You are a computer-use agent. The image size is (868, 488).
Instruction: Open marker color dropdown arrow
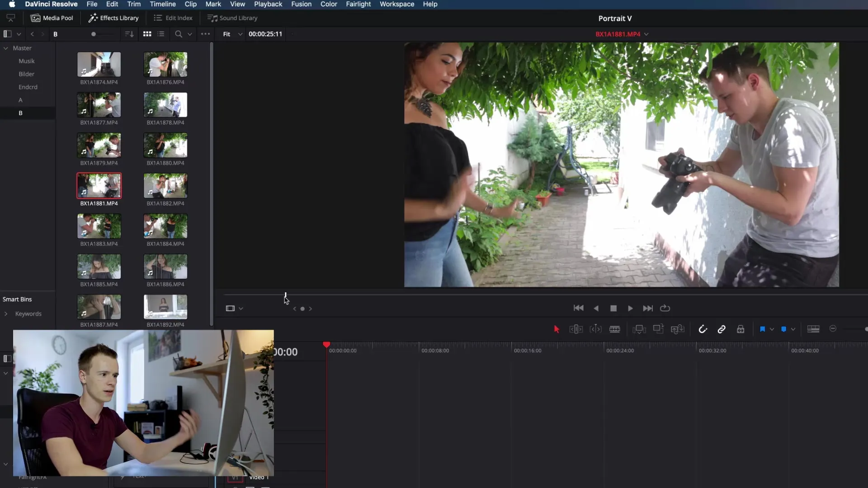pos(793,329)
